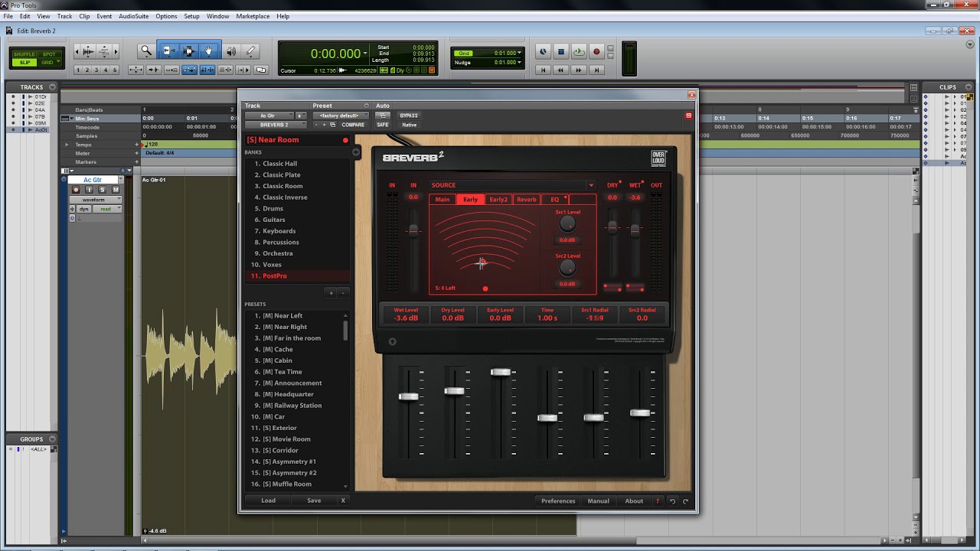Click the WET level fader handle
Screen dimensions: 980x551
point(635,229)
